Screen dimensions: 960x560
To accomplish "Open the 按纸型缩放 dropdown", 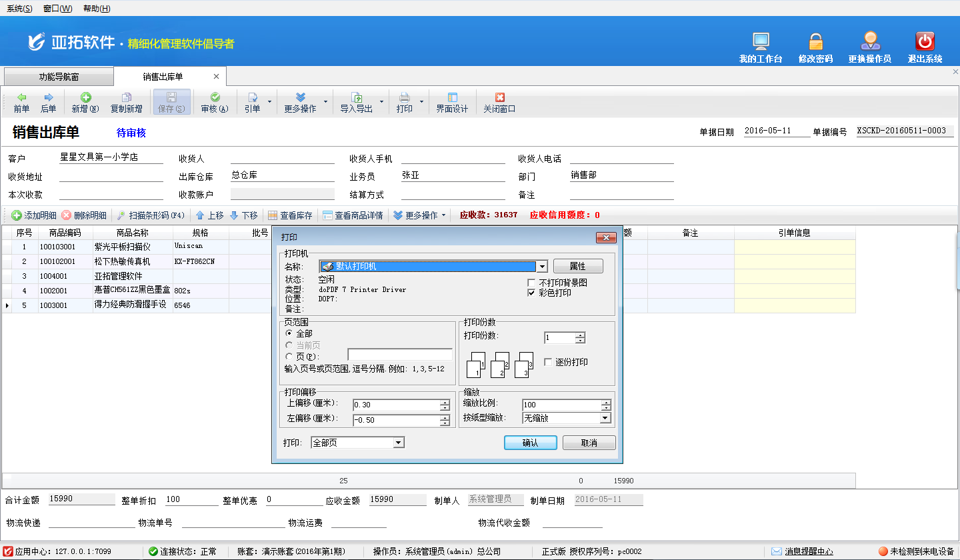I will point(605,419).
